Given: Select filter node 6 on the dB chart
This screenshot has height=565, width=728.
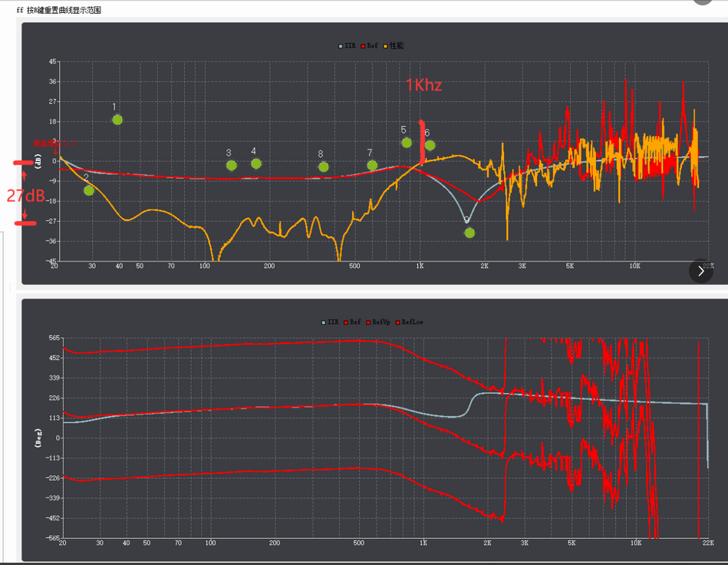Looking at the screenshot, I should 430,145.
